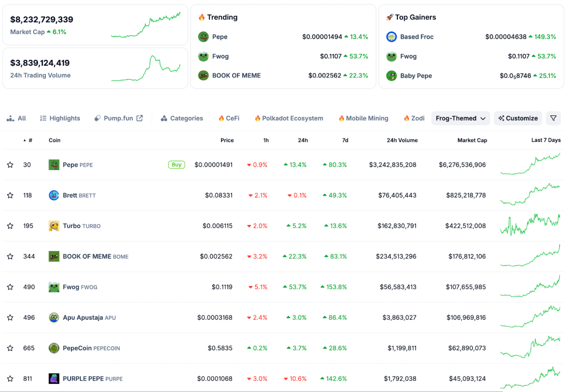Screen dimensions: 568x392
Task: Select the Polkadot Ecosystem tab
Action: 289,118
